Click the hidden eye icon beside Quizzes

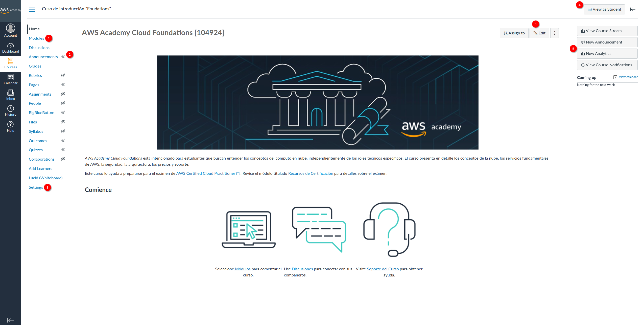(63, 149)
